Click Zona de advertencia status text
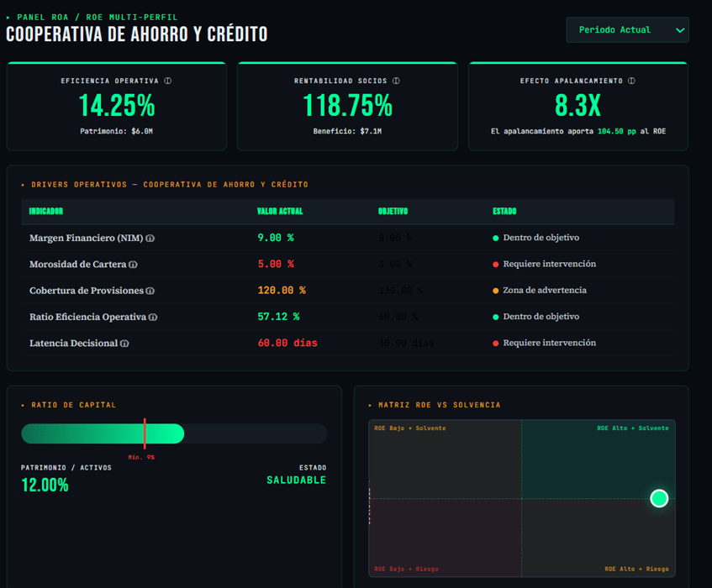This screenshot has height=588, width=712. [x=545, y=291]
